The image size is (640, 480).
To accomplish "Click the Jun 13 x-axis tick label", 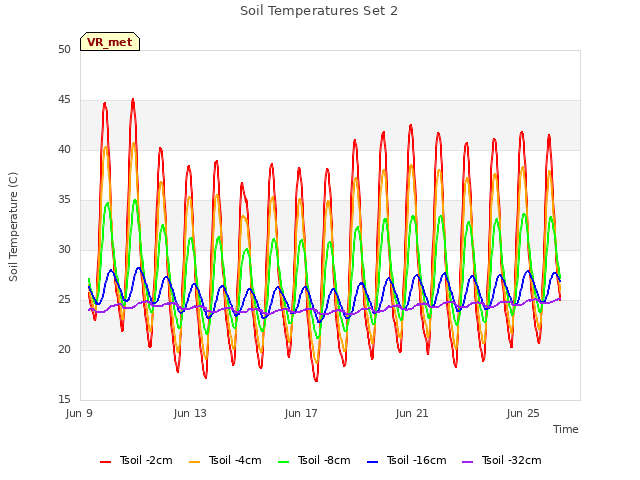I will coord(190,413).
